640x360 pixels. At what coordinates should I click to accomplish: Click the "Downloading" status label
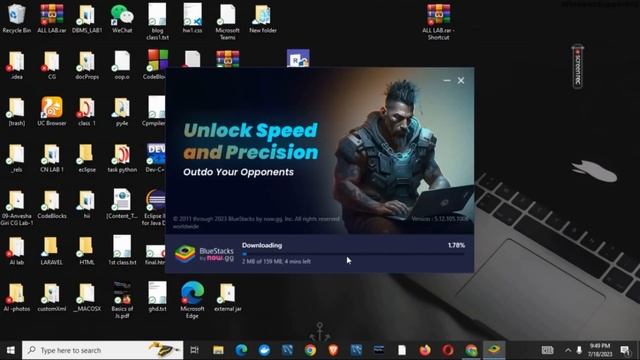click(x=262, y=245)
